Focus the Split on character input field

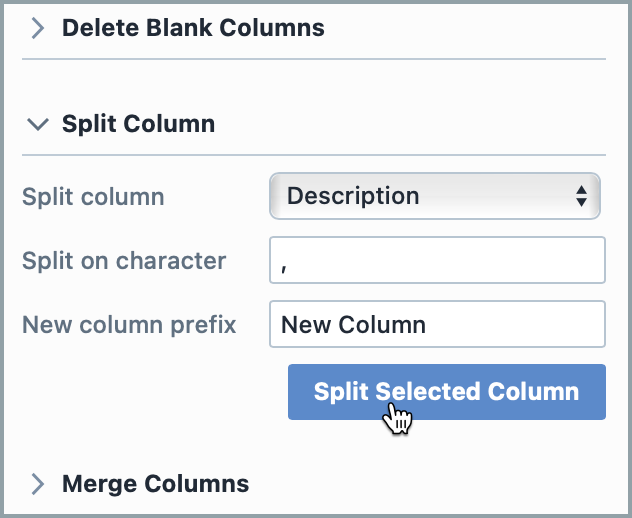click(x=437, y=260)
